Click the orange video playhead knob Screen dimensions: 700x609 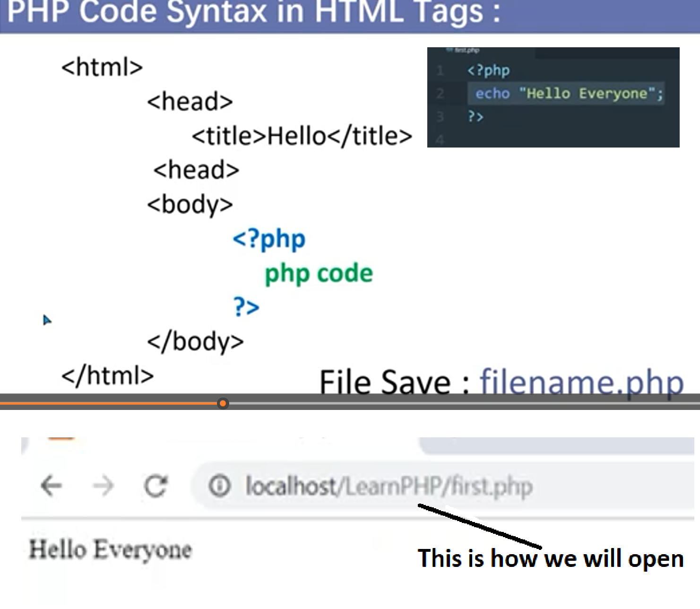pyautogui.click(x=223, y=403)
